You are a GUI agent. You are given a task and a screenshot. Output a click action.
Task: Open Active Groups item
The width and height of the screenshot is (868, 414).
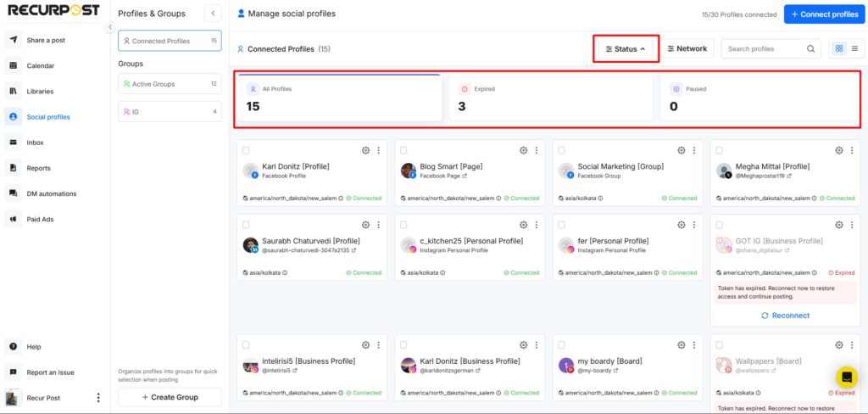point(170,84)
